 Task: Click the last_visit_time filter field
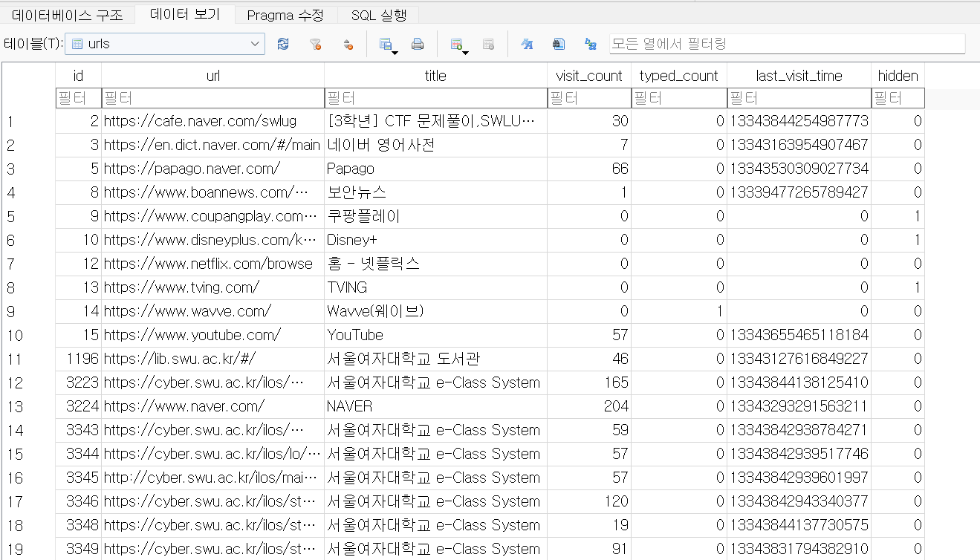[799, 98]
